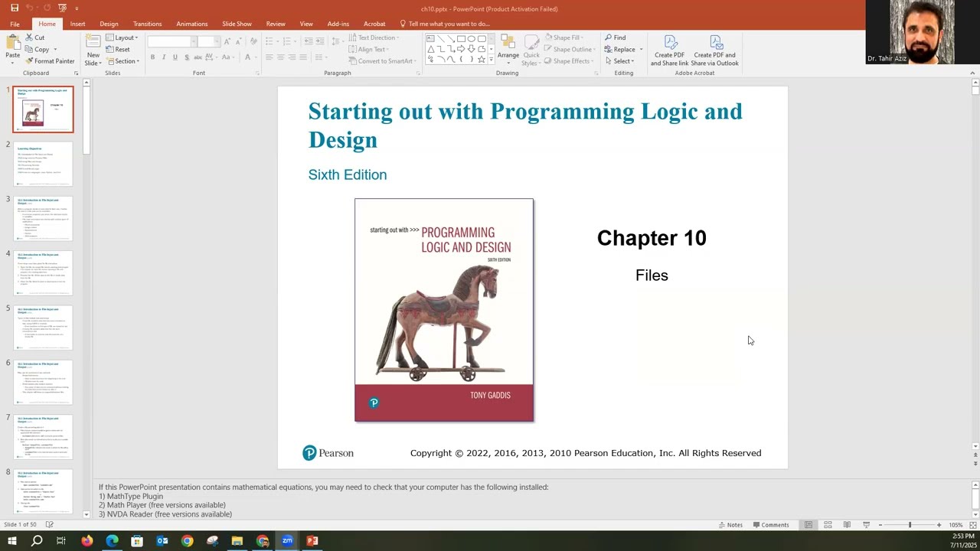Switch to the Slide Show tab

(x=237, y=24)
